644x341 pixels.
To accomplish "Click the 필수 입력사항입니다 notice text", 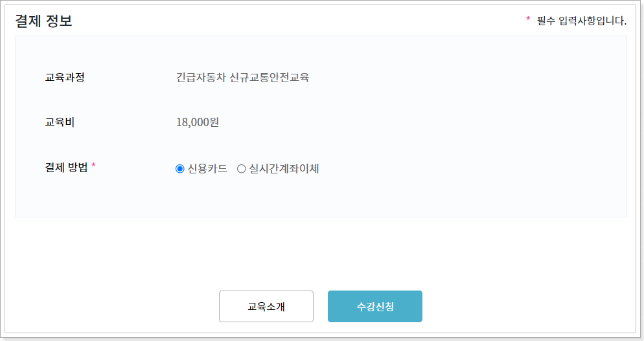I will (x=582, y=21).
